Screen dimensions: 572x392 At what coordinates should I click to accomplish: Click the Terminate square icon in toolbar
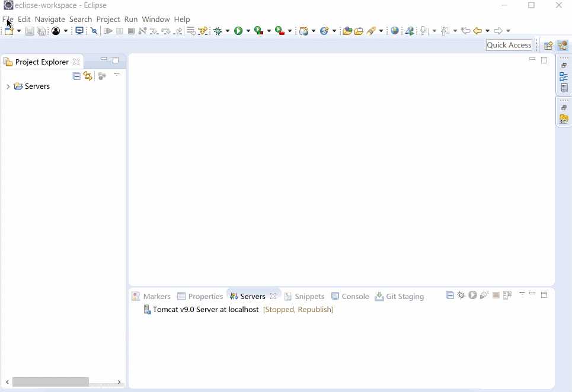[x=132, y=31]
